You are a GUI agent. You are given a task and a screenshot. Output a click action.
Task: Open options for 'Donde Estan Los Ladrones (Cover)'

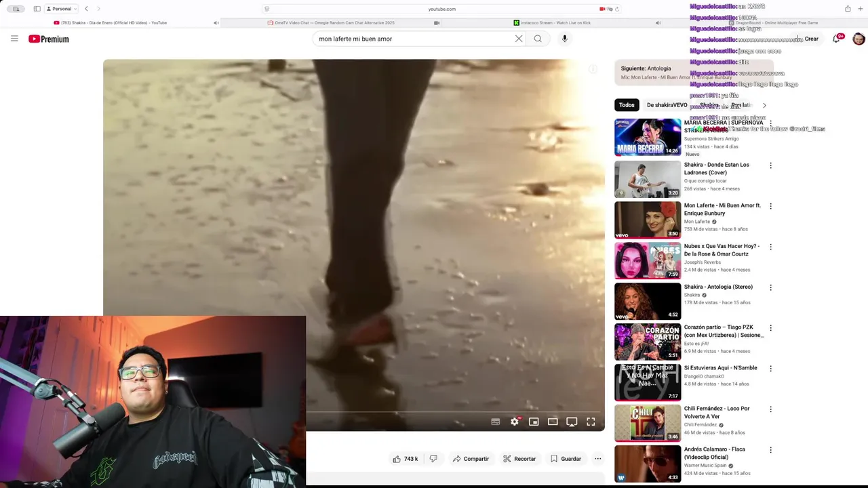770,165
